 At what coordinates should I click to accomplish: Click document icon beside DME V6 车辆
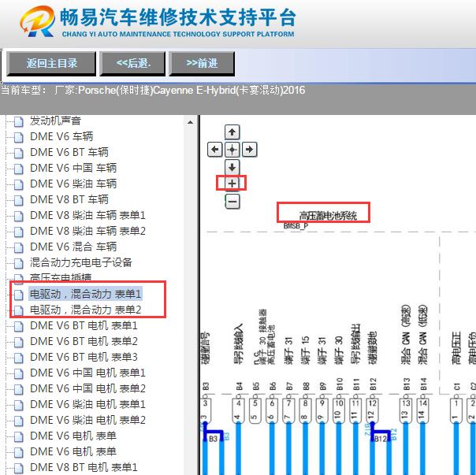pyautogui.click(x=18, y=137)
